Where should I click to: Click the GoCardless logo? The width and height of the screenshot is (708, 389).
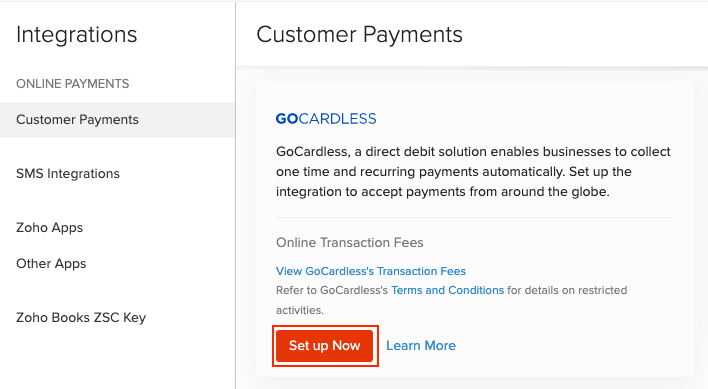tap(326, 119)
